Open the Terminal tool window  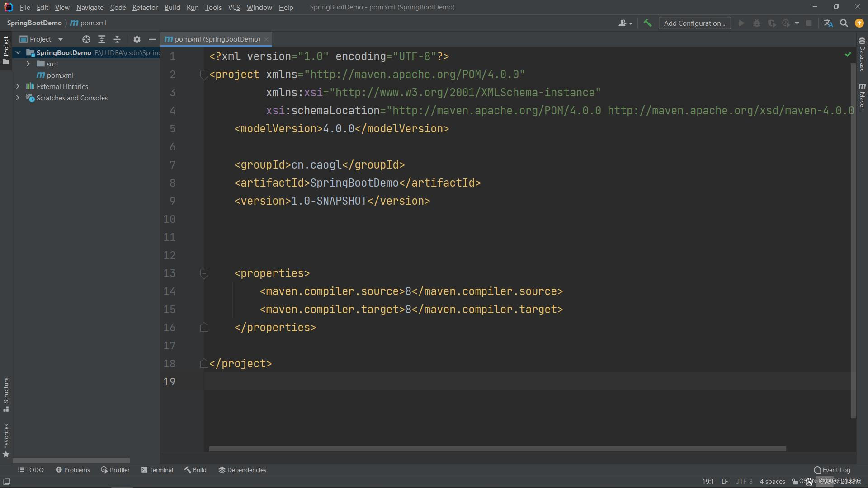pyautogui.click(x=157, y=470)
